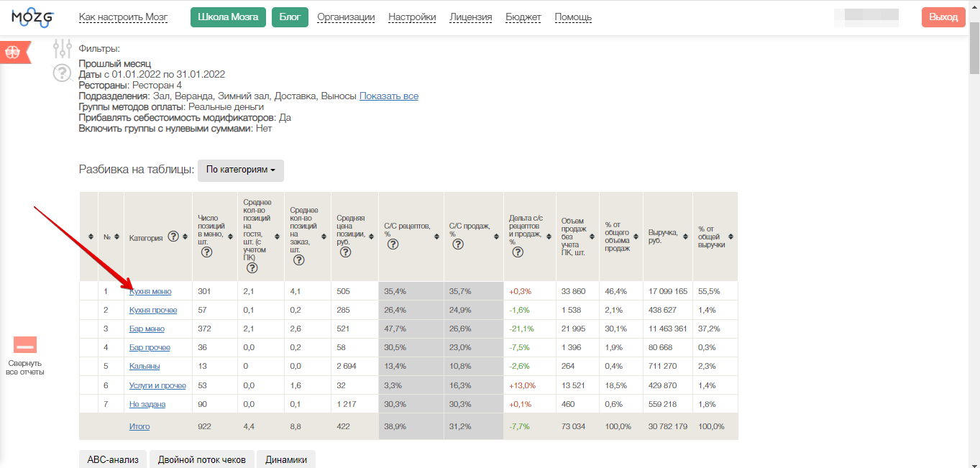Expand the По категориям split dropdown

tap(241, 170)
